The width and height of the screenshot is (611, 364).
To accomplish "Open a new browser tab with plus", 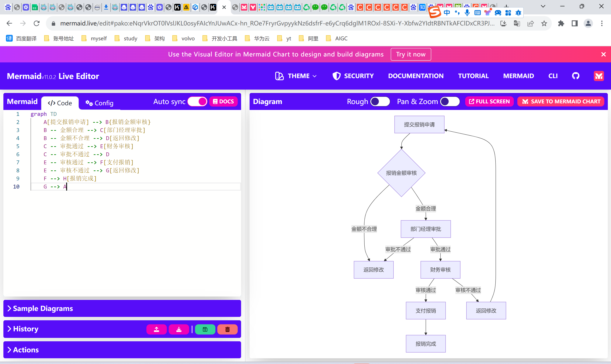I will pyautogui.click(x=506, y=6).
